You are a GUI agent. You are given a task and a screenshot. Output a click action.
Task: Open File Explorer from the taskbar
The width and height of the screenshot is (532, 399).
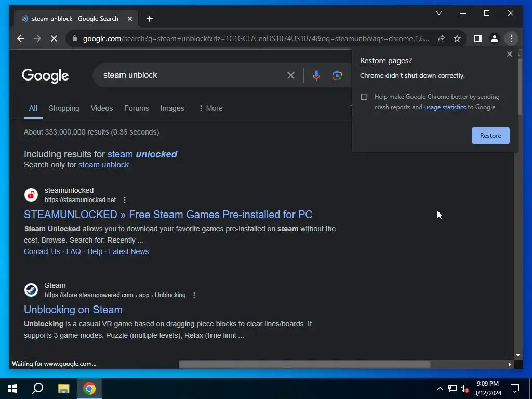63,389
